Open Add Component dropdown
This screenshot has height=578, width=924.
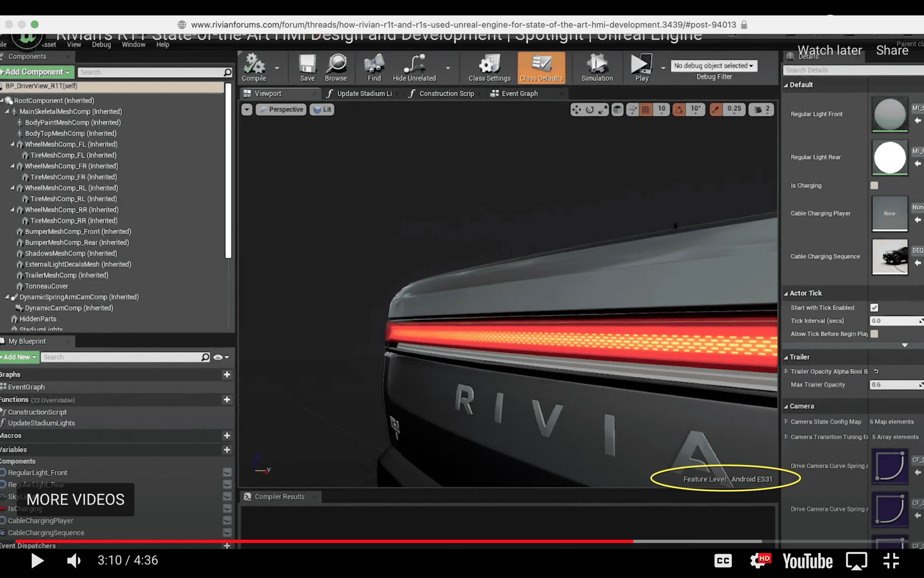point(37,72)
